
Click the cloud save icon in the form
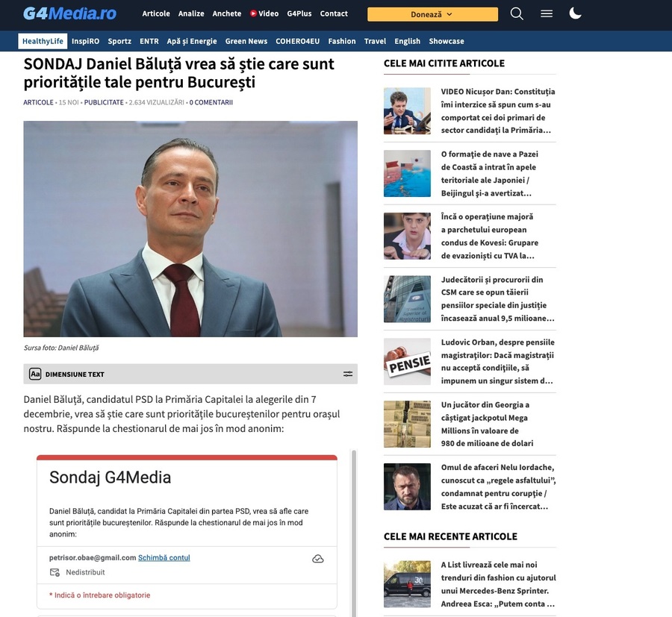[318, 559]
